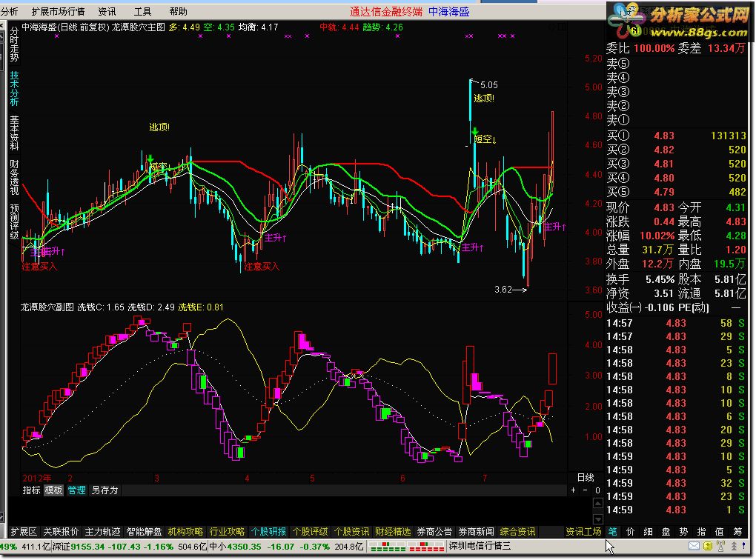Switch to the 势 tab under tick list
Image resolution: width=756 pixels, height=560 pixels.
[x=683, y=532]
